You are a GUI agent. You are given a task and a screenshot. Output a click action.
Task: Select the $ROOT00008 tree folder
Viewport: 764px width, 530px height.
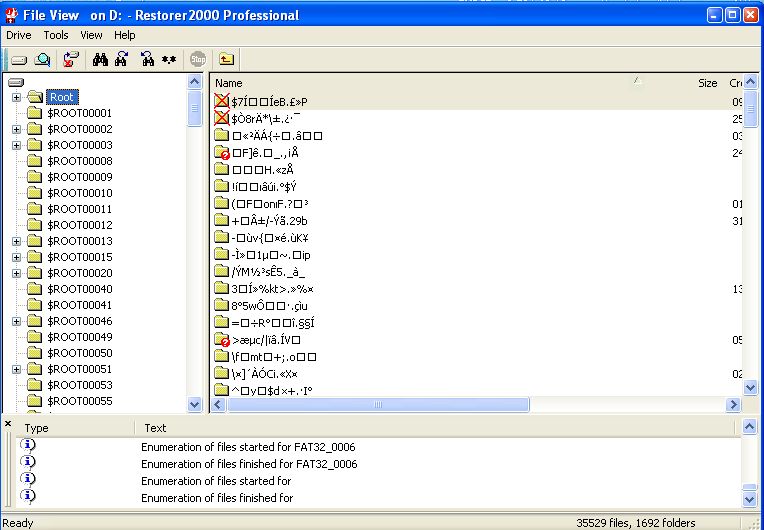pyautogui.click(x=80, y=161)
